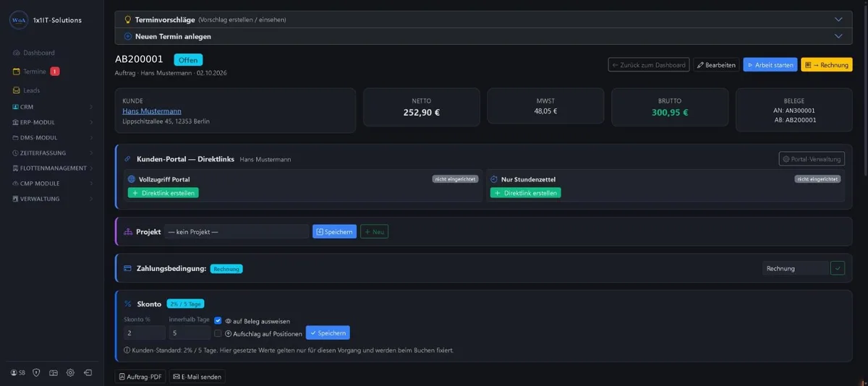Click the ID card icon in sidebar footer
Image resolution: width=868 pixels, height=386 pixels.
54,372
